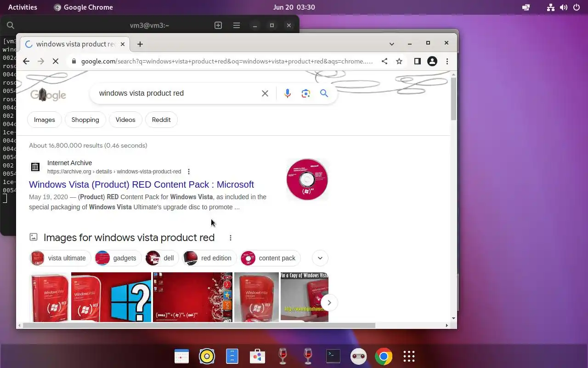588x368 pixels.
Task: Open the Chrome three-dot menu
Action: tap(447, 61)
